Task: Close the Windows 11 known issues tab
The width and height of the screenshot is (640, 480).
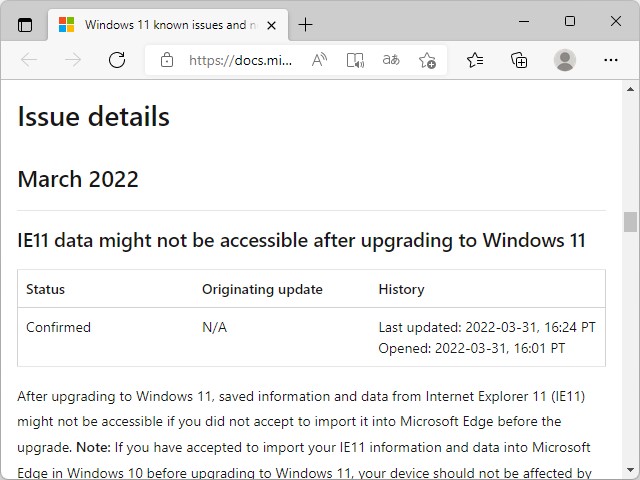Action: point(270,24)
